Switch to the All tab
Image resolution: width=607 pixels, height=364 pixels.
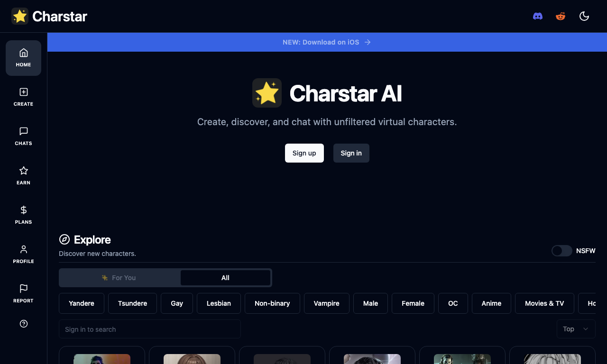click(x=225, y=278)
